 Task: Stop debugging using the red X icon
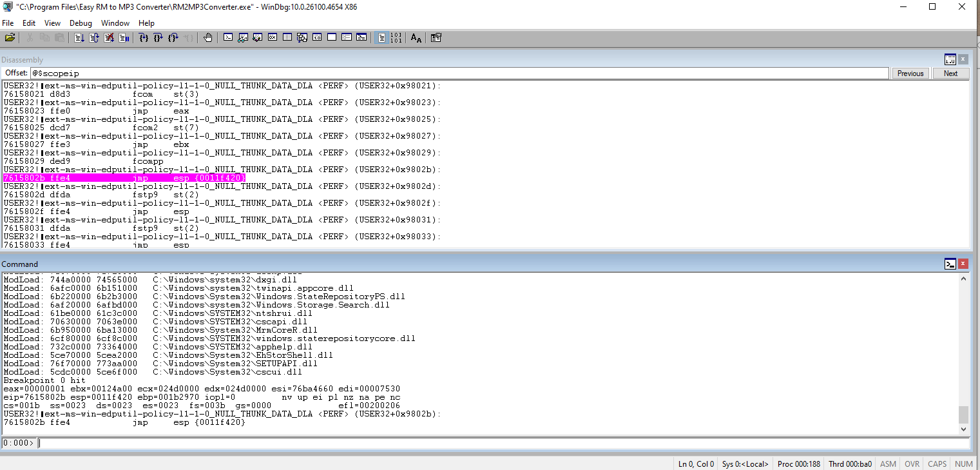[109, 38]
